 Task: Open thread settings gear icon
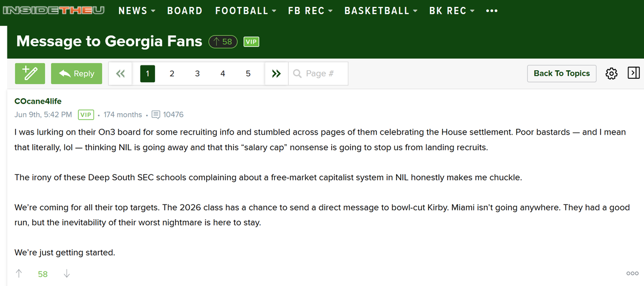[x=611, y=74]
